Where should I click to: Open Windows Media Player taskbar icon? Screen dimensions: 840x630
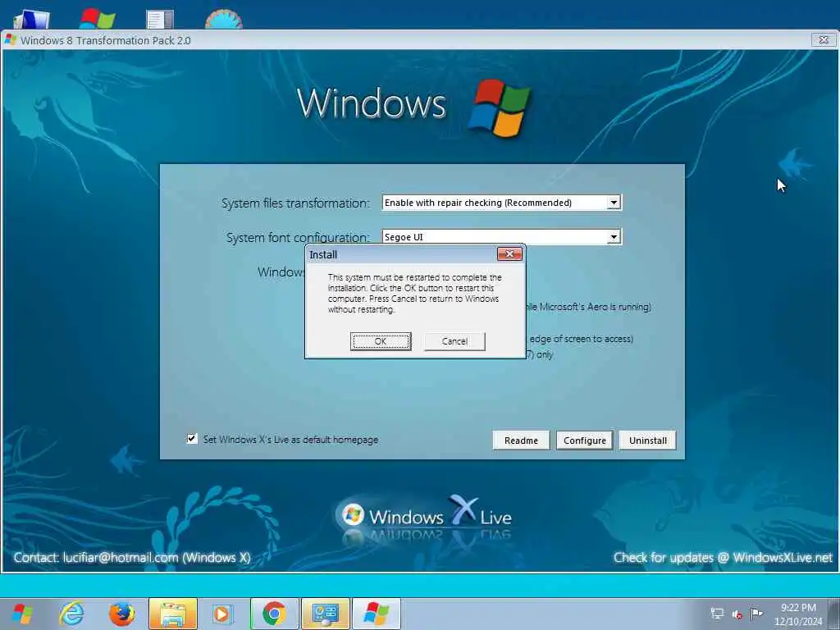(221, 614)
